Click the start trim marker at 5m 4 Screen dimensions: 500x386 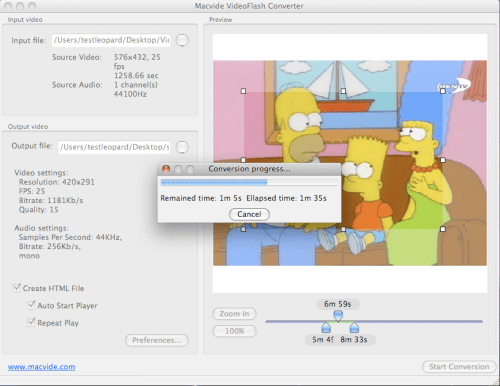pyautogui.click(x=326, y=327)
